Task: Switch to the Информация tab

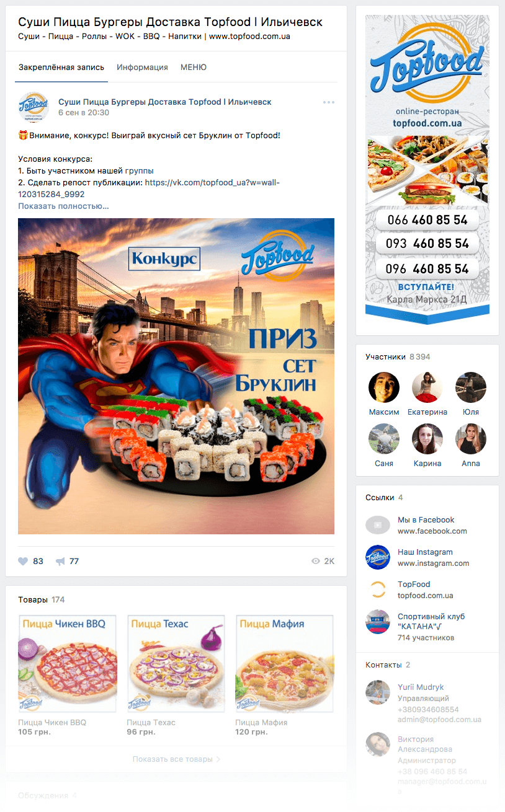Action: [142, 67]
